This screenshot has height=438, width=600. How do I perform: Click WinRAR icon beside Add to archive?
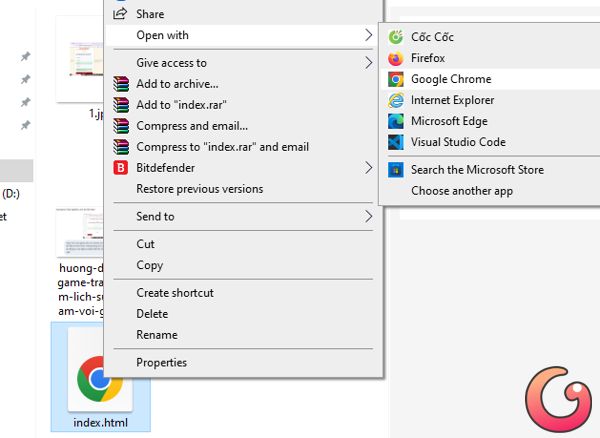pyautogui.click(x=121, y=84)
